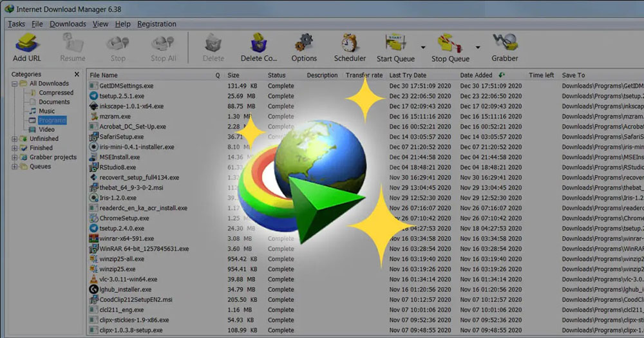The width and height of the screenshot is (644, 338).
Task: Click the Delete toolbar icon
Action: point(213,43)
